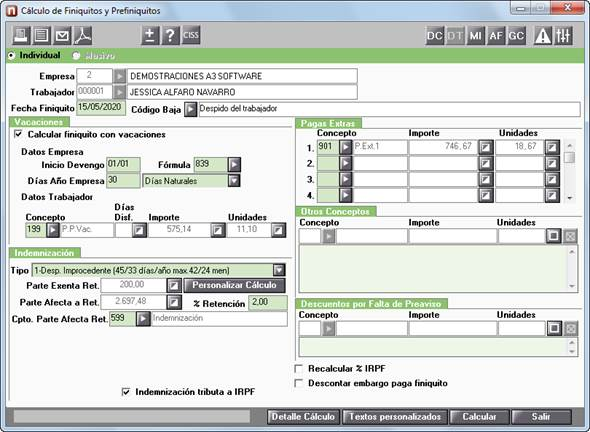Open Detalle Cálculo
Screen dimensions: 590x432
click(x=303, y=417)
